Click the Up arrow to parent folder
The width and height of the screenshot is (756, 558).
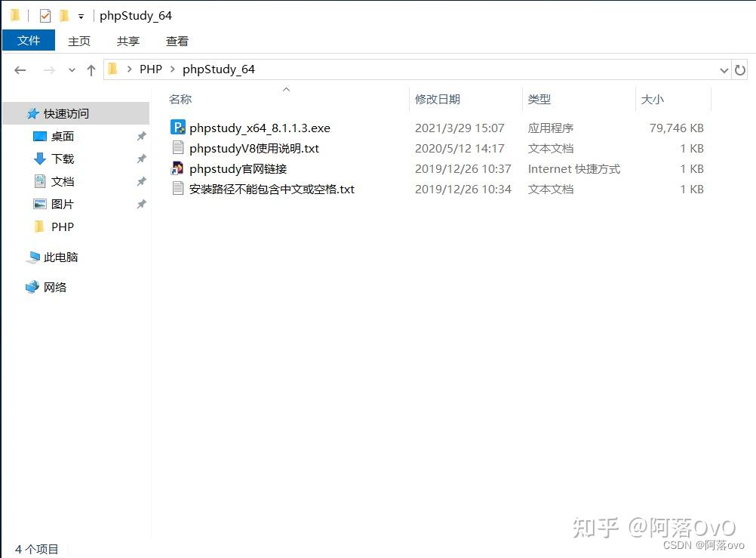(91, 69)
